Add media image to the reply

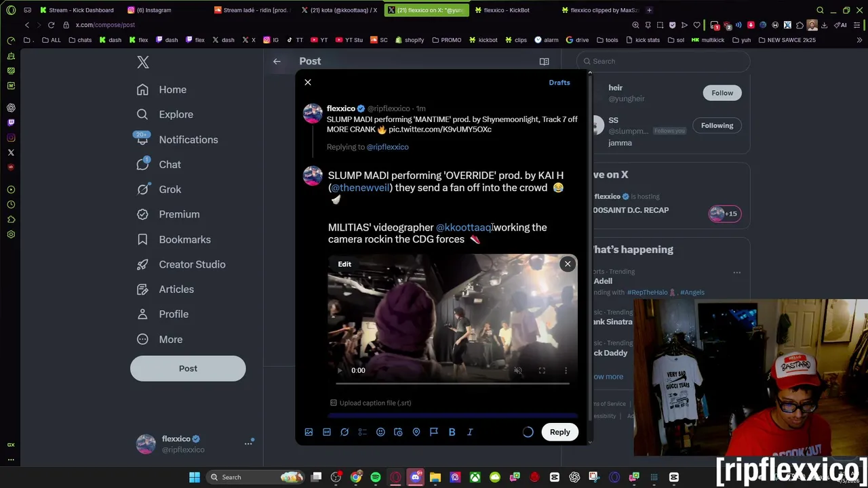coord(309,432)
